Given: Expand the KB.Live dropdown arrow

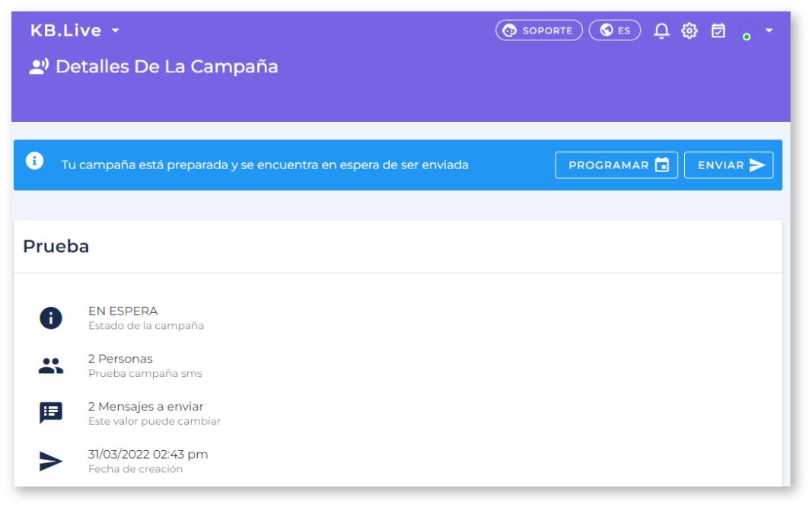Looking at the screenshot, I should tap(116, 30).
